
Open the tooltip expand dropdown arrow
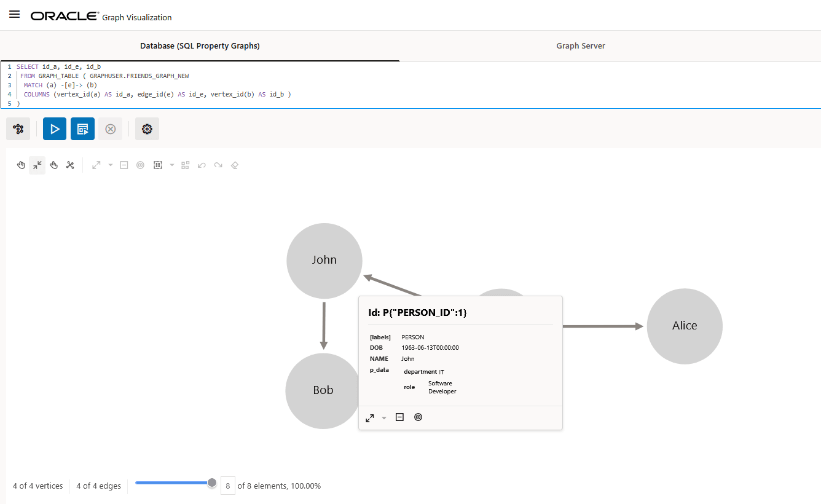(x=384, y=418)
